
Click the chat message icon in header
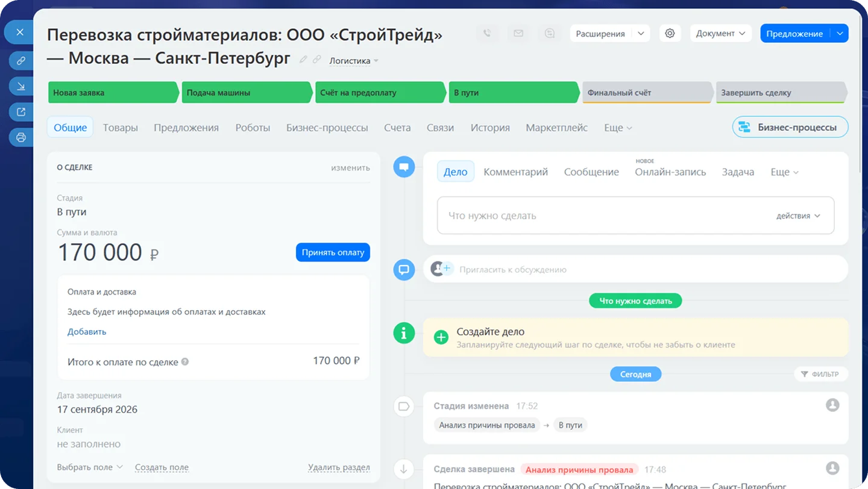point(550,34)
